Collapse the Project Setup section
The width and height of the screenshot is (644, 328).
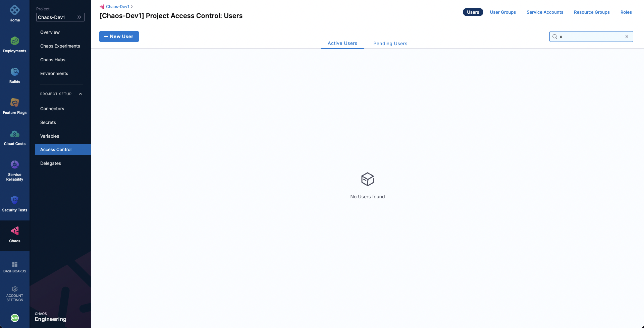(80, 94)
